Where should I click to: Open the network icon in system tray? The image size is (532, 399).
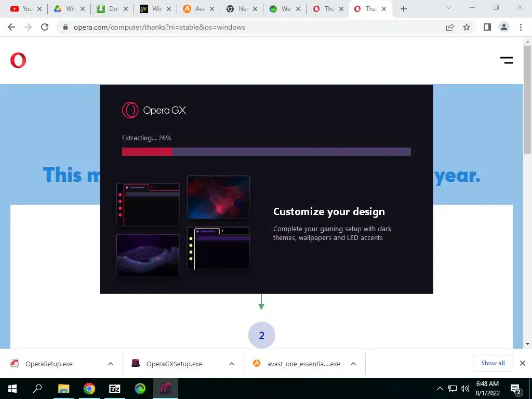point(453,389)
